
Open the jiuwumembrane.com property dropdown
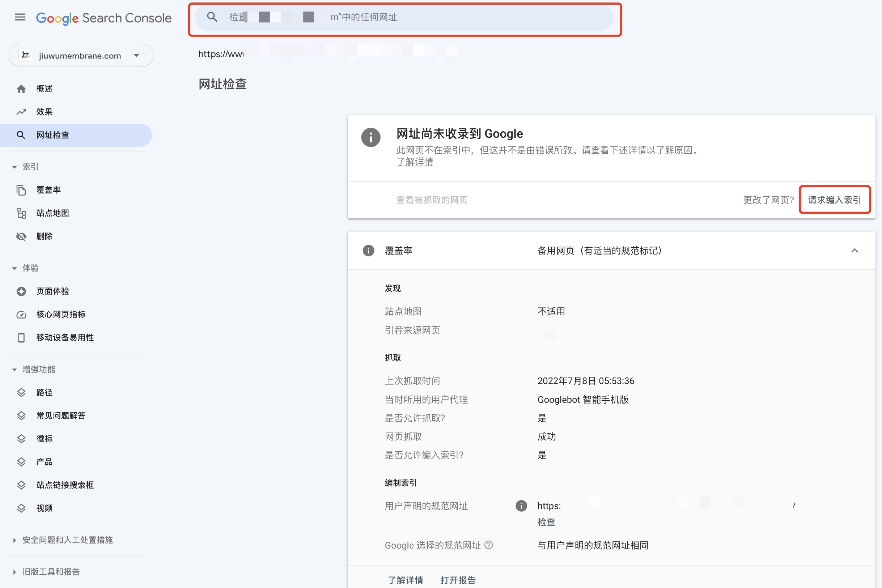[x=81, y=55]
